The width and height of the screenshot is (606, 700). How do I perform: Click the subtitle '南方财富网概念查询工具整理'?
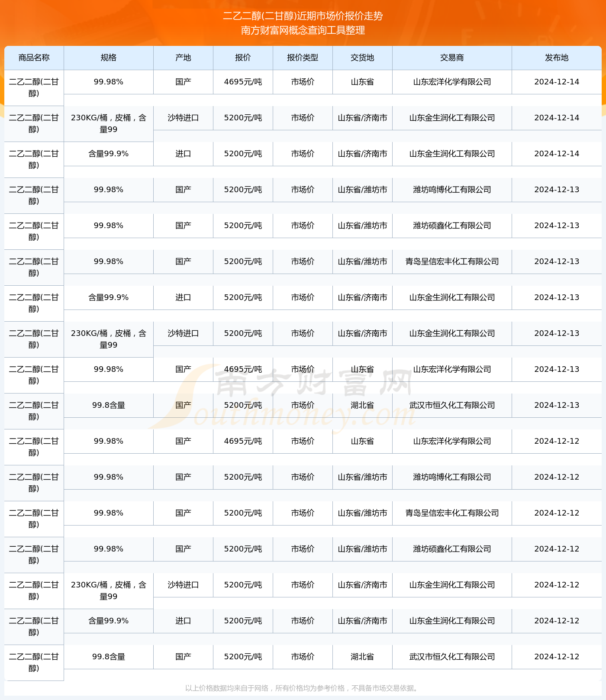[x=303, y=30]
